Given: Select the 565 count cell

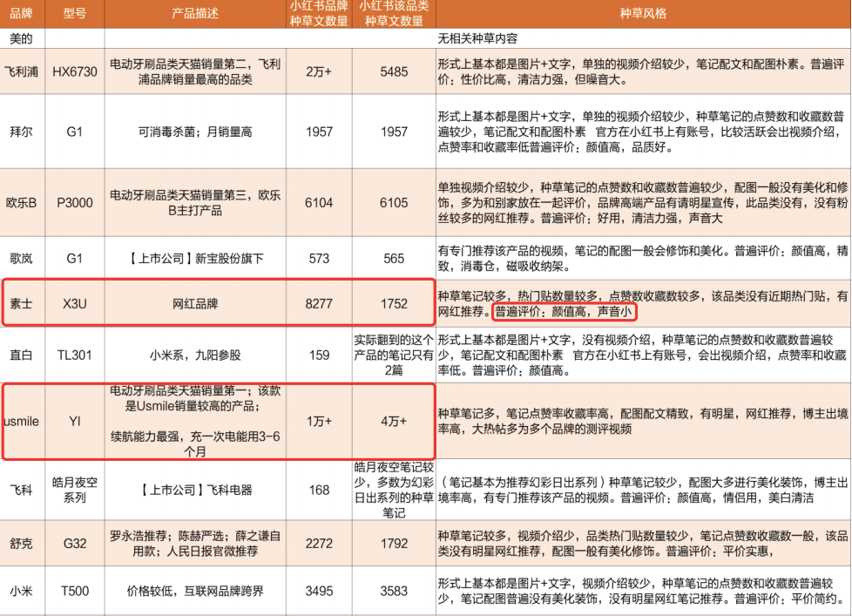Looking at the screenshot, I should pyautogui.click(x=394, y=258).
